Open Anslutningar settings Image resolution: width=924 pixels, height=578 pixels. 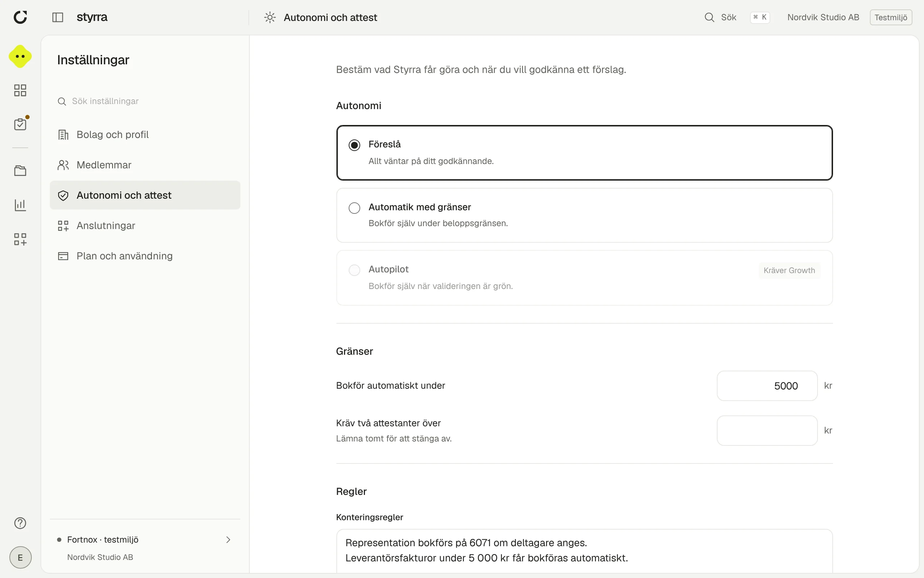tap(145, 225)
